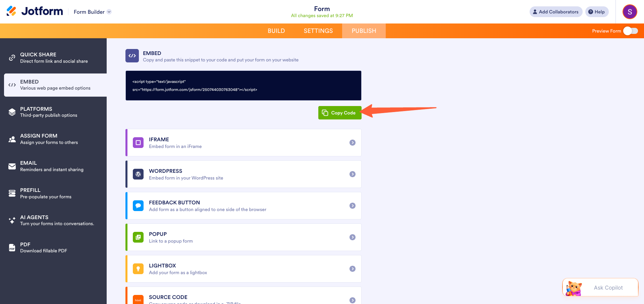Open the user avatar S menu
Image resolution: width=644 pixels, height=304 pixels.
point(630,12)
